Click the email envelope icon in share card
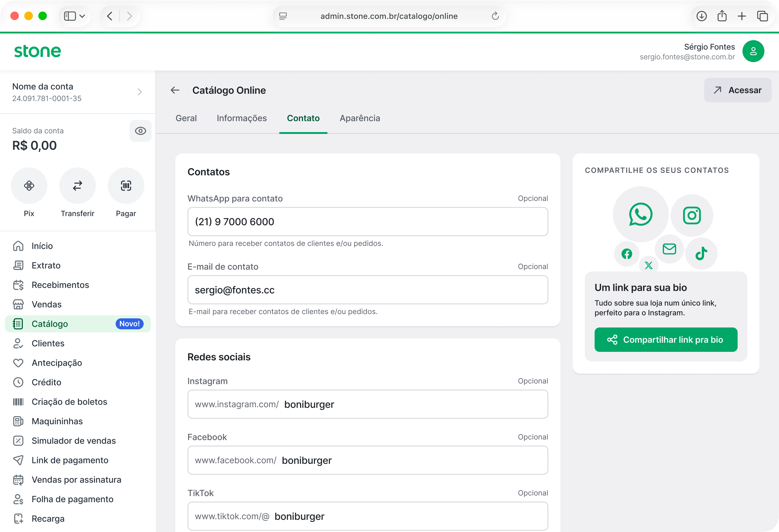The image size is (779, 532). tap(669, 249)
